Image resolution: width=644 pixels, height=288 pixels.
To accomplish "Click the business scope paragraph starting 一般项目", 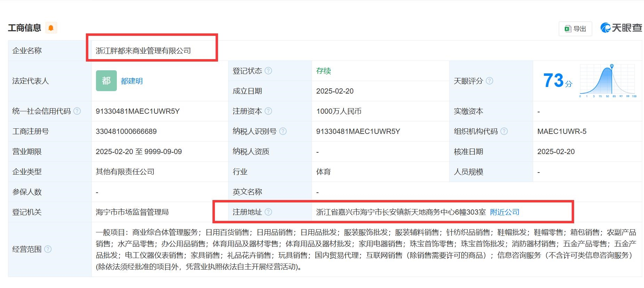I will point(366,249).
